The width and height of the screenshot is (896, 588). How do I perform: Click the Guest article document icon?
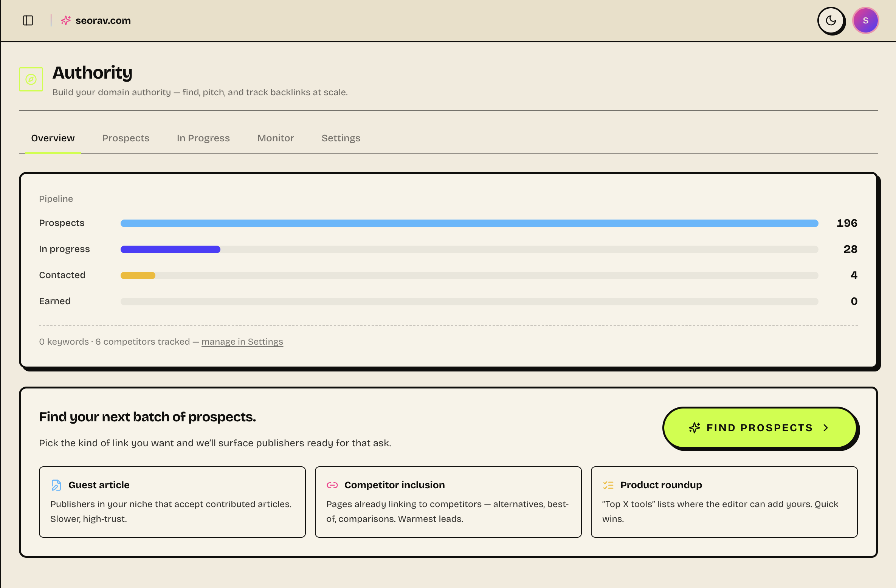(x=56, y=485)
